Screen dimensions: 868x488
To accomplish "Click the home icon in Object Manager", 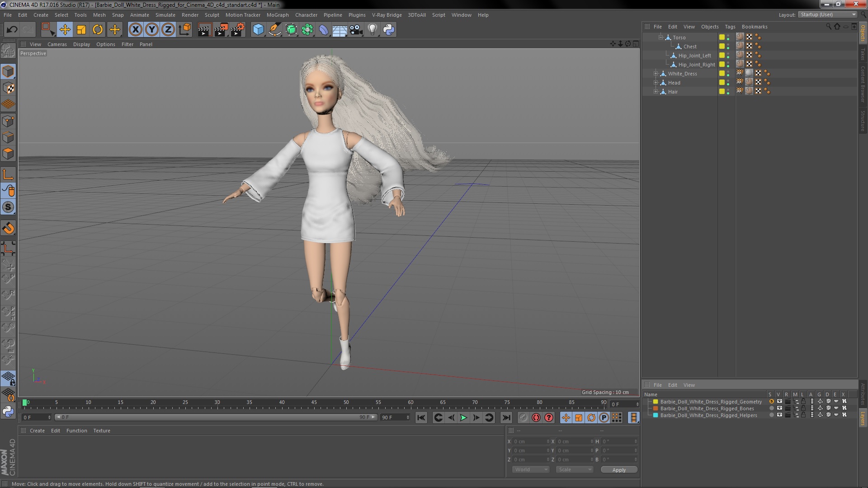I will pyautogui.click(x=837, y=26).
